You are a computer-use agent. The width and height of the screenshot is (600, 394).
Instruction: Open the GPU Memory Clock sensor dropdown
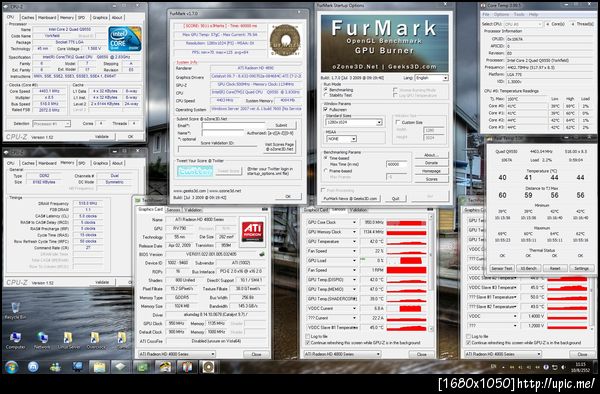tap(354, 232)
